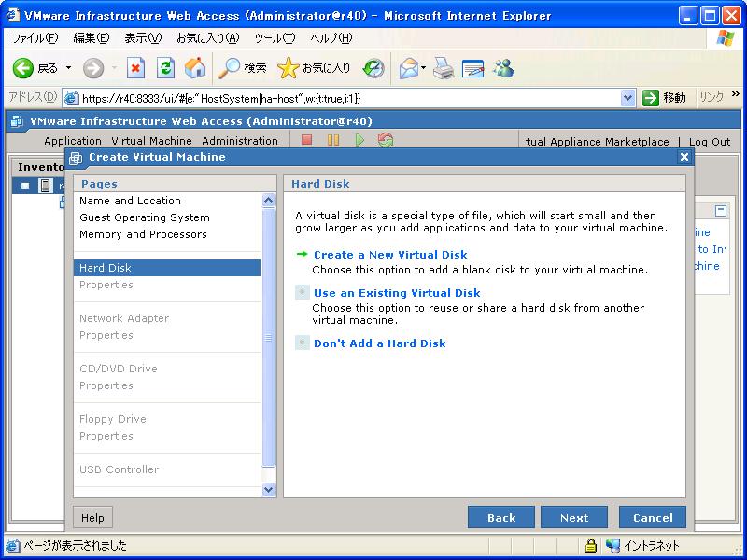Screen dimensions: 747x560
Task: Click the Reset virtual machine icon
Action: pos(386,140)
